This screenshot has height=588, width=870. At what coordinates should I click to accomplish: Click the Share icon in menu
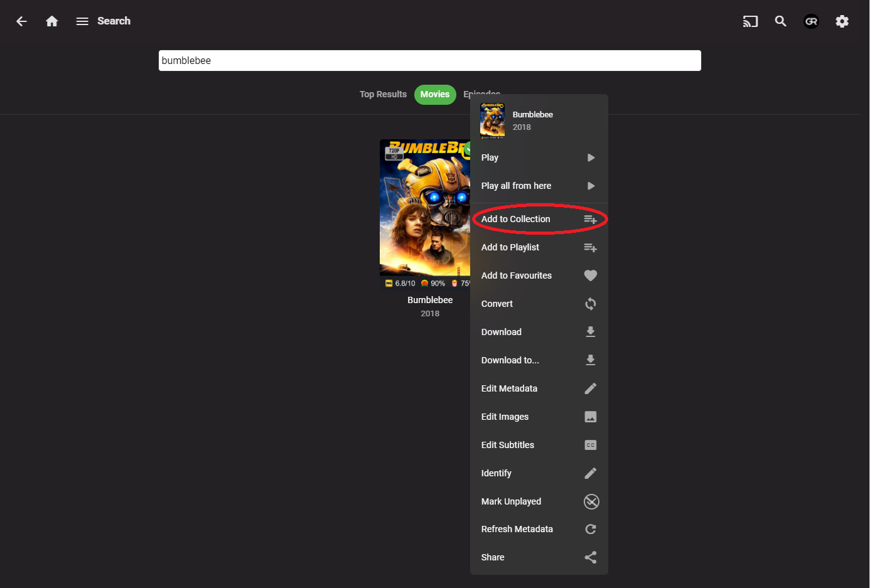pos(591,557)
